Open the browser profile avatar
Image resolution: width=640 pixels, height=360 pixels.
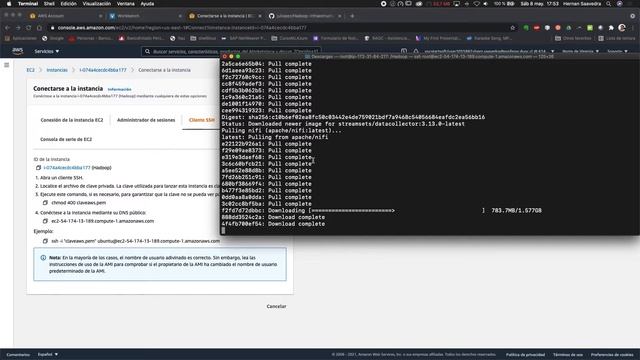coord(622,28)
